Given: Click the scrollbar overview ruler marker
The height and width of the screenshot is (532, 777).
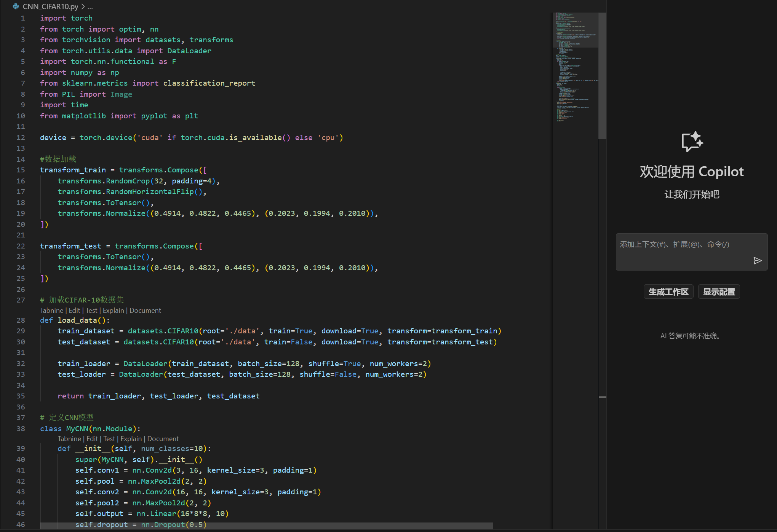Looking at the screenshot, I should coord(602,397).
